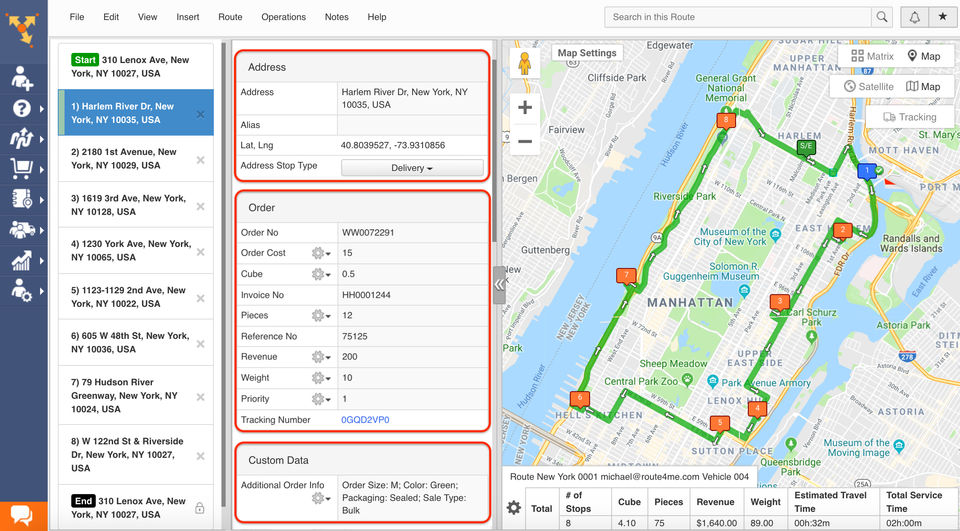This screenshot has width=960, height=531.
Task: Toggle Tracking on the map
Action: 909,117
